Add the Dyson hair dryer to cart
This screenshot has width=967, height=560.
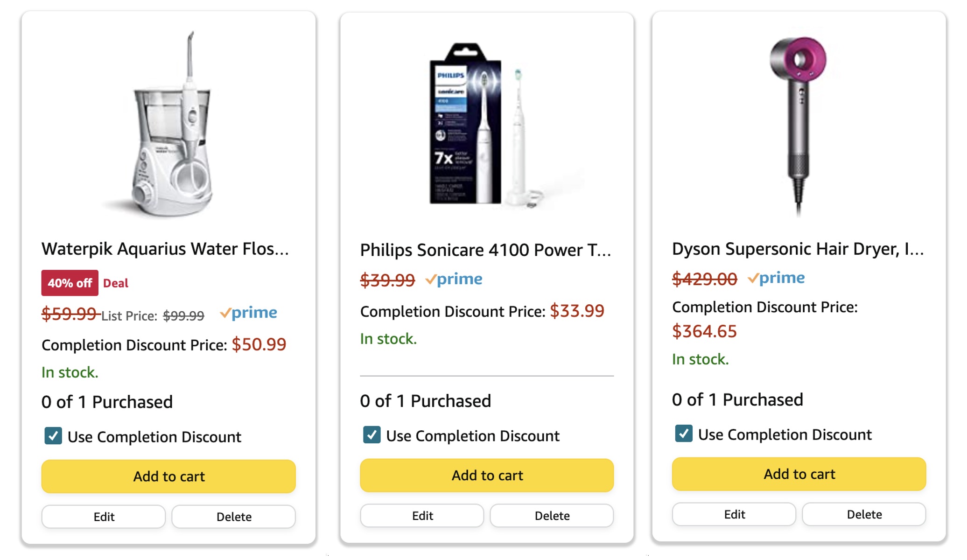(x=799, y=474)
